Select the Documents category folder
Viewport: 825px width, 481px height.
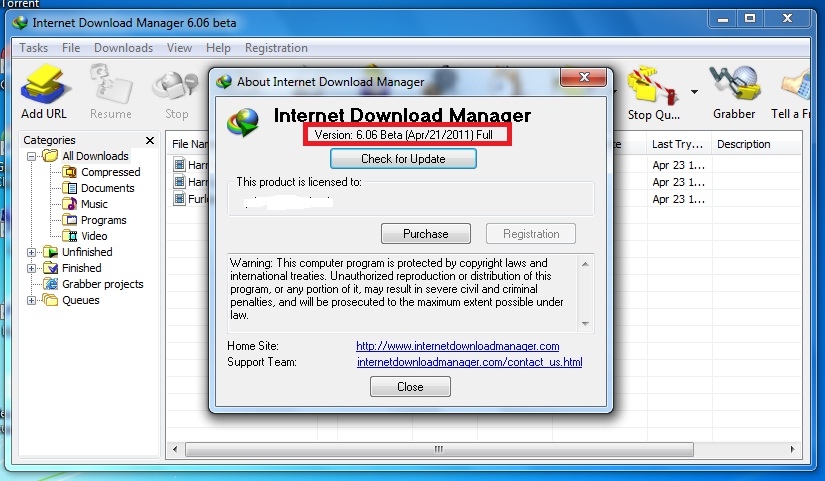tap(98, 188)
